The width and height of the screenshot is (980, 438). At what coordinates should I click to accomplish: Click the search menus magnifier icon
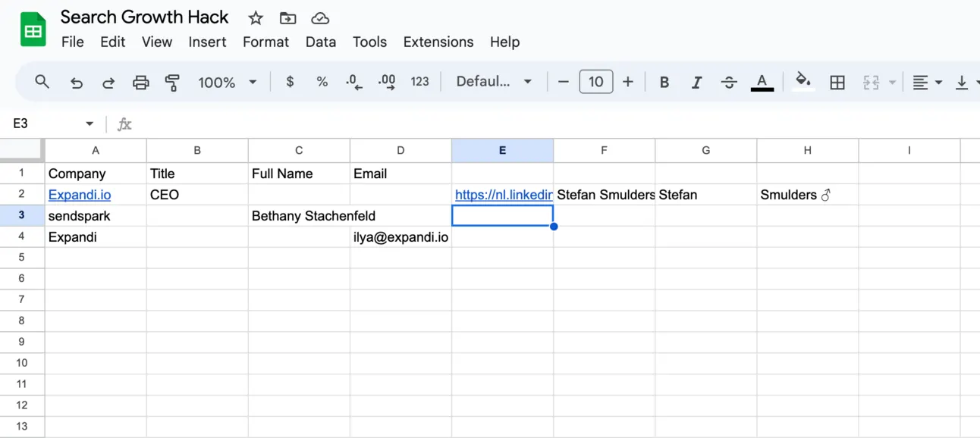click(42, 82)
